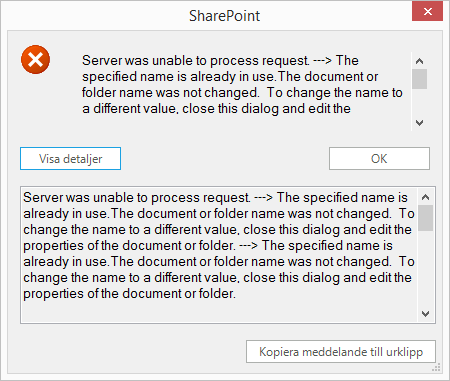The image size is (450, 381).
Task: Toggle details with the Visa detaljer button
Action: tap(70, 159)
